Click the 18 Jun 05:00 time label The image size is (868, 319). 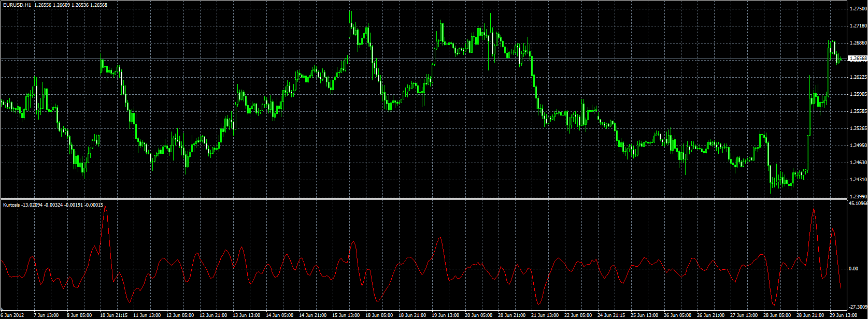coord(379,315)
